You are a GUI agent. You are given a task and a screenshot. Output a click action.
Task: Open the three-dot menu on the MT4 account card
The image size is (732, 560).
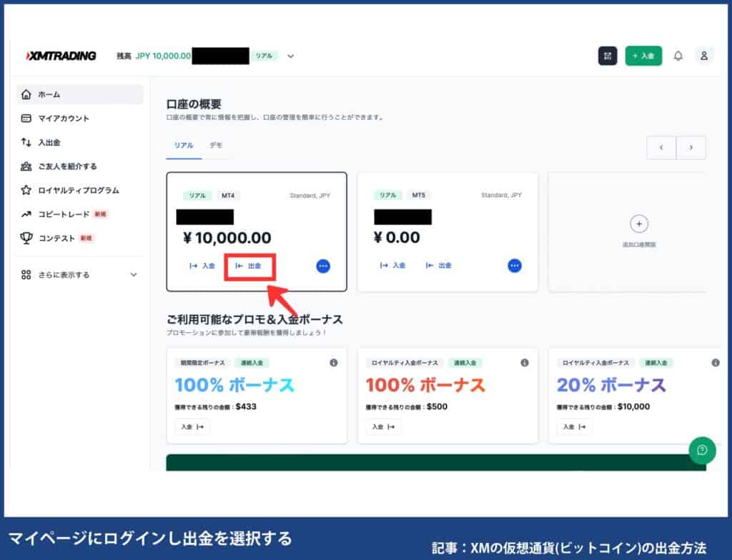click(322, 265)
